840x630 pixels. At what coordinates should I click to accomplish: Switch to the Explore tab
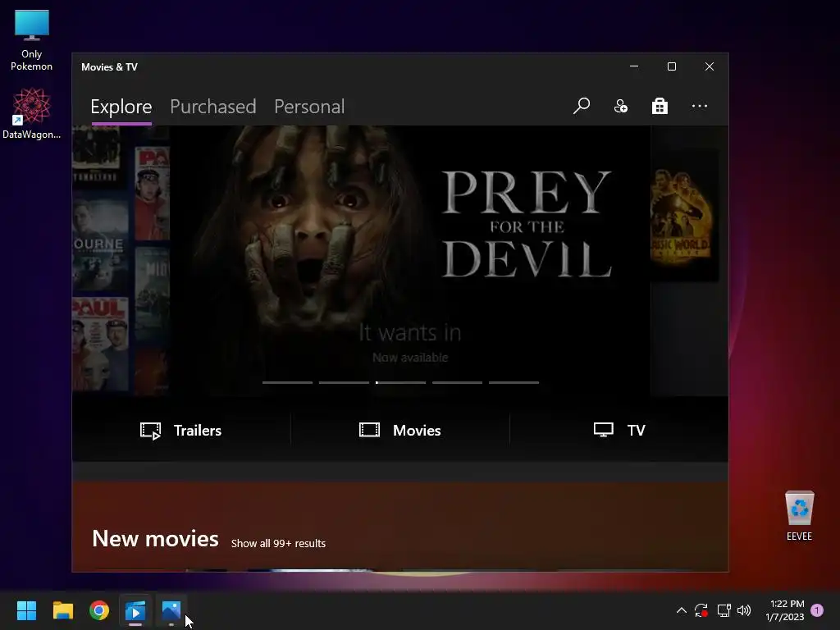pyautogui.click(x=121, y=107)
